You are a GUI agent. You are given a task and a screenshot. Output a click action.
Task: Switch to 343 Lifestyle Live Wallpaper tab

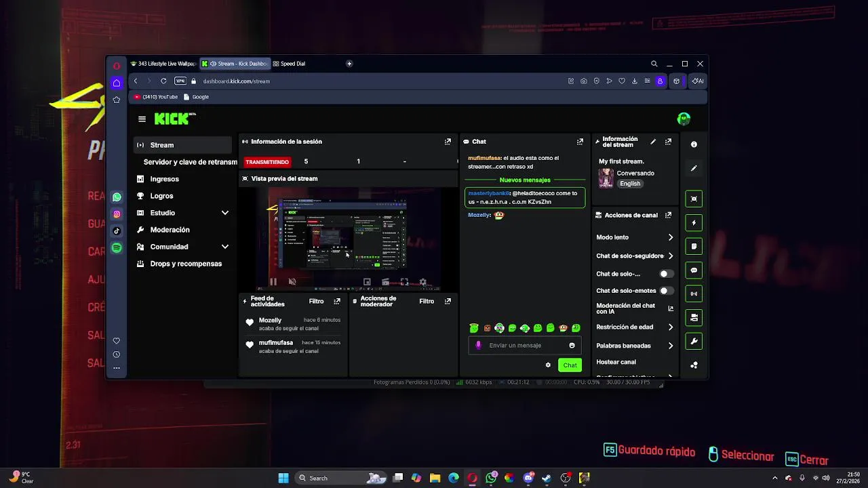coord(163,64)
